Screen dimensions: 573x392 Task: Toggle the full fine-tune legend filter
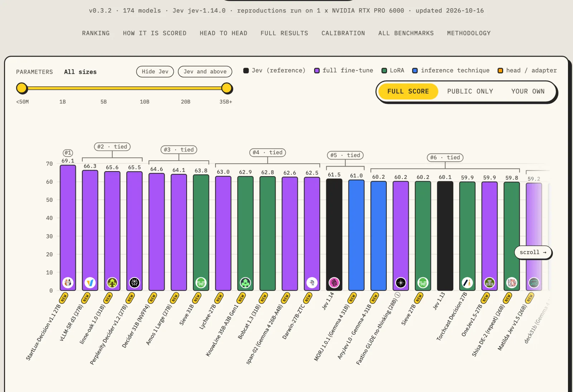point(343,71)
